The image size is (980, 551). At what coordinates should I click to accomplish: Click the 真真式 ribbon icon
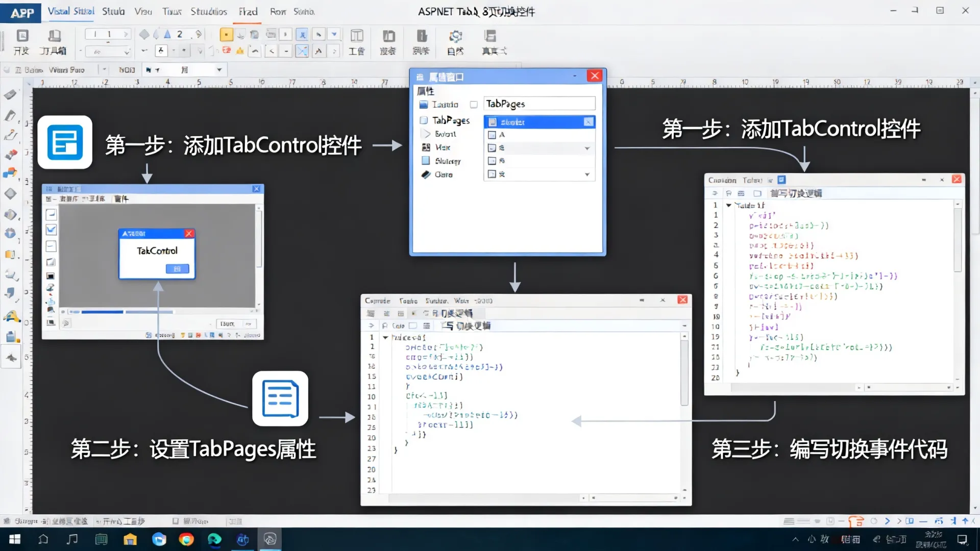pyautogui.click(x=490, y=36)
